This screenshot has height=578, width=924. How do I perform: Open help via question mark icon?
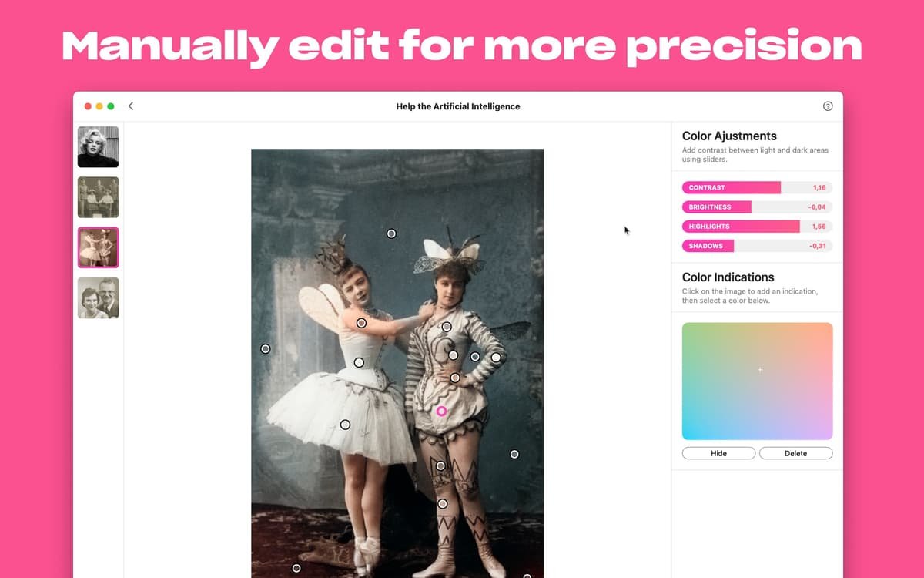(x=828, y=106)
